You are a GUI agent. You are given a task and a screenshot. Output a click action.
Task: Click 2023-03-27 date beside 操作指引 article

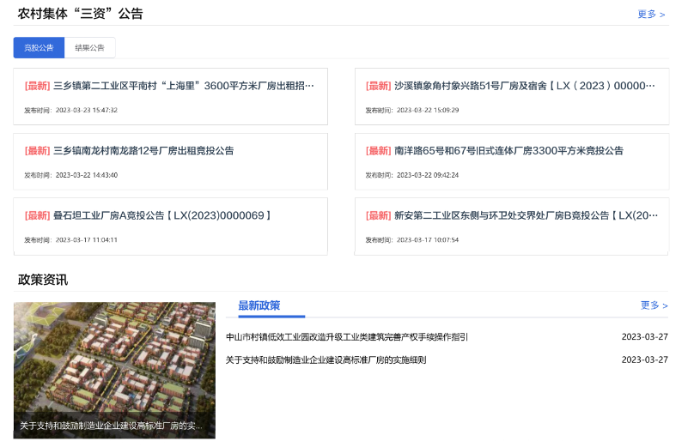645,337
